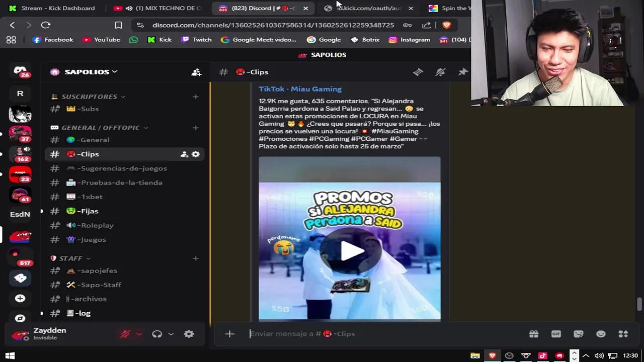Open the emoji picker
The height and width of the screenshot is (362, 644).
click(601, 334)
